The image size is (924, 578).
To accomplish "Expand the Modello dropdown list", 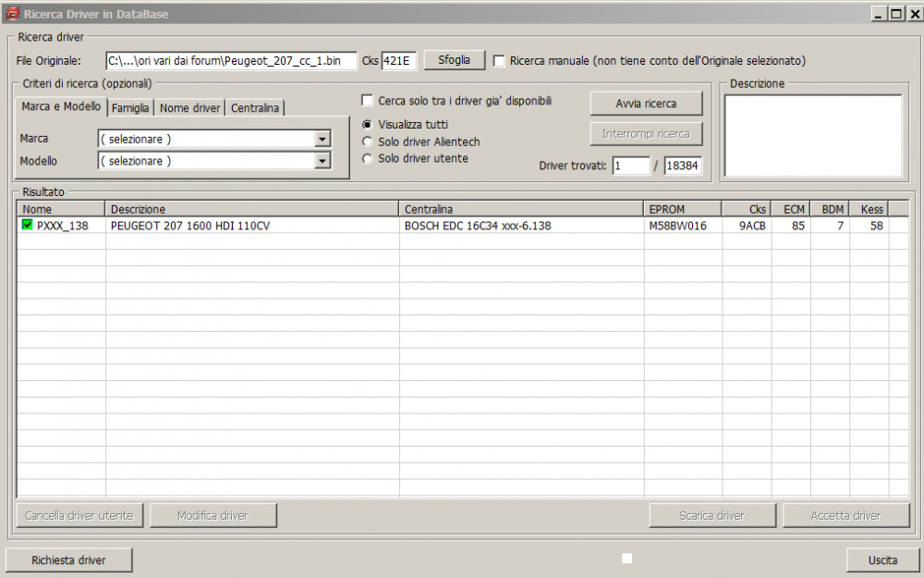I will (x=322, y=161).
